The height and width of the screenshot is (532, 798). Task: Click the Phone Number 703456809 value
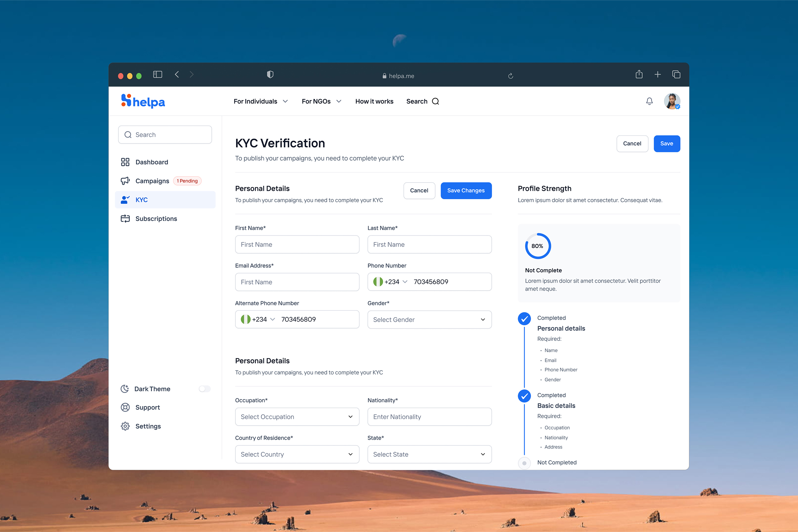click(x=431, y=282)
